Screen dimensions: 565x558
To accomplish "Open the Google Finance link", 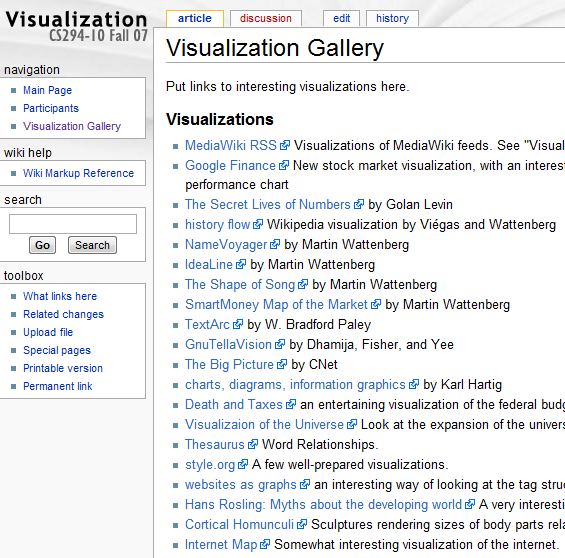I will [230, 166].
